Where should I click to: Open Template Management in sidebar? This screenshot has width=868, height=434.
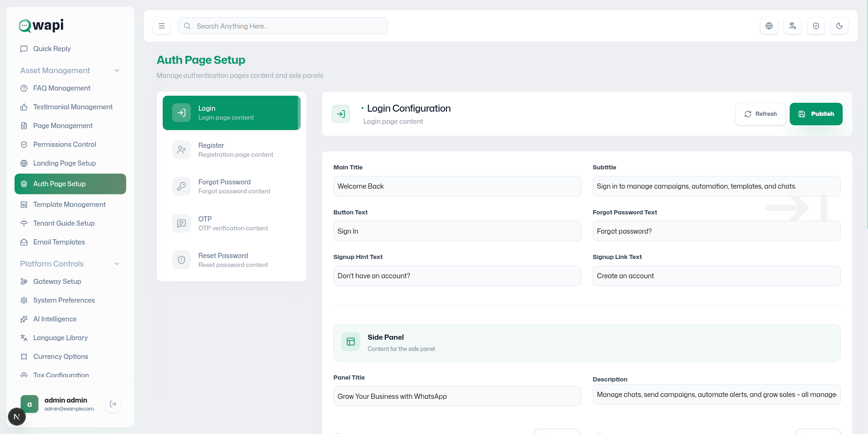click(70, 205)
